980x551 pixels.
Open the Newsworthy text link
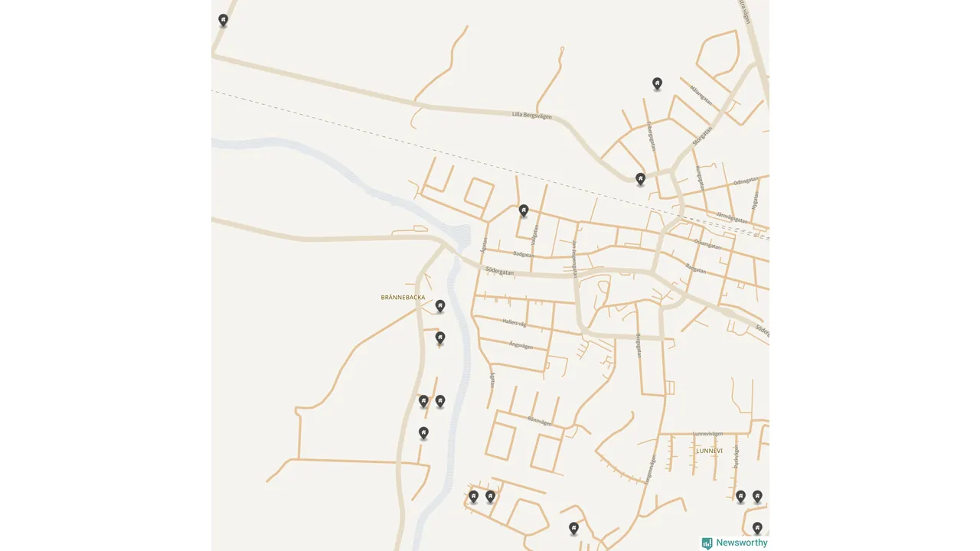point(742,543)
